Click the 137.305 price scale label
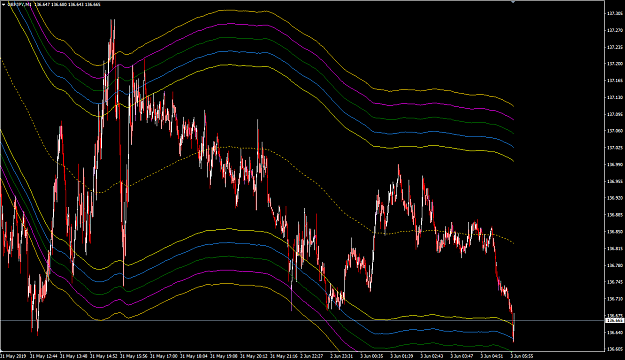Image resolution: width=625 pixels, height=360 pixels. 614,13
